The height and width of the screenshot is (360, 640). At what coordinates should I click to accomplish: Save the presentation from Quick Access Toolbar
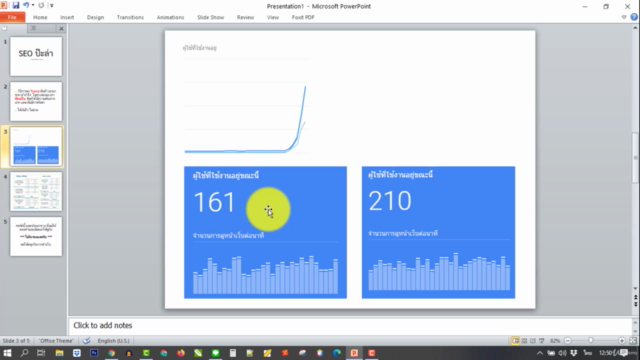[16, 5]
